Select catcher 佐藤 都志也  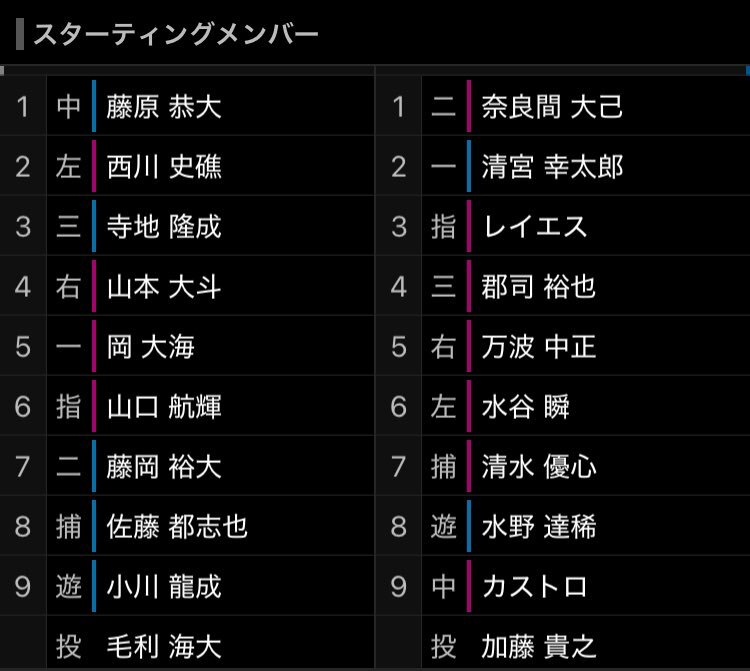pos(177,527)
